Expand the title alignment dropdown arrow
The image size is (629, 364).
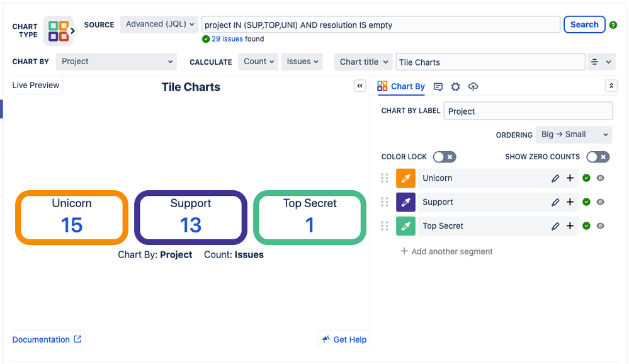[609, 62]
